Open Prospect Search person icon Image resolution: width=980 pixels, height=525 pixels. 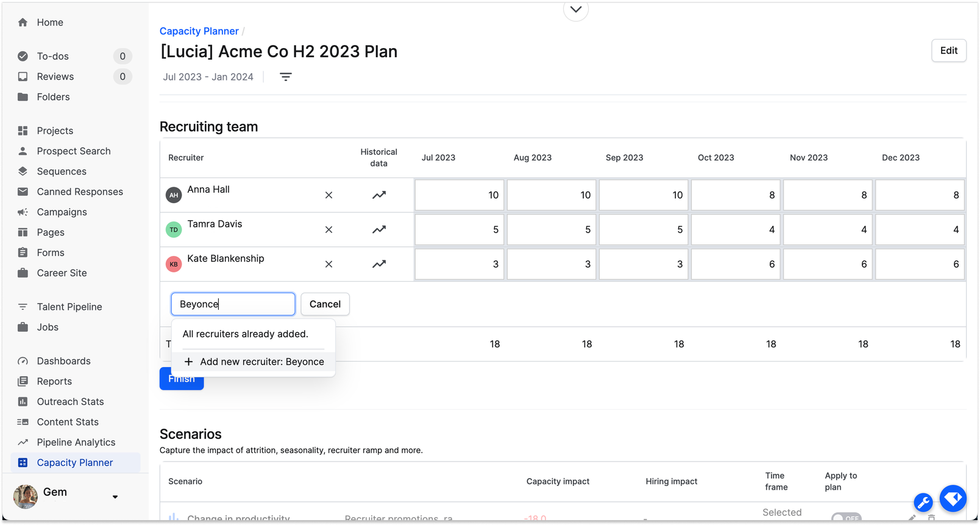[x=23, y=151]
